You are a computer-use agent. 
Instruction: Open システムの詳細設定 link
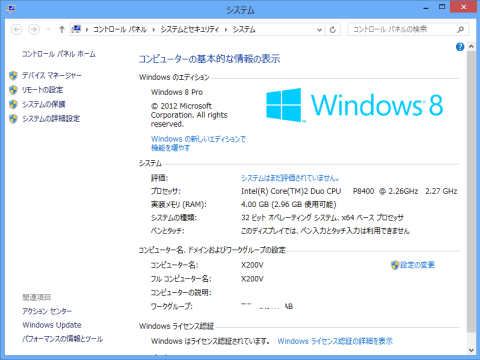pyautogui.click(x=51, y=119)
